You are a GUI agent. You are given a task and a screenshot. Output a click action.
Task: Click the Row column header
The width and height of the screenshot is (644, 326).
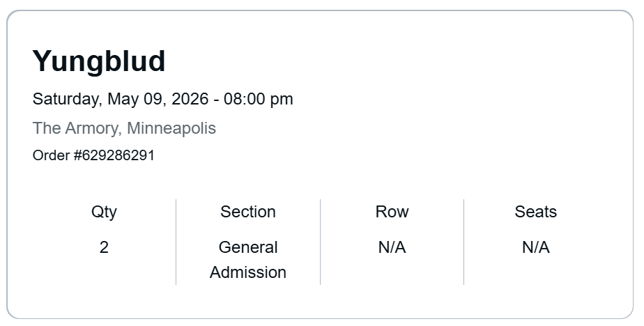(392, 212)
